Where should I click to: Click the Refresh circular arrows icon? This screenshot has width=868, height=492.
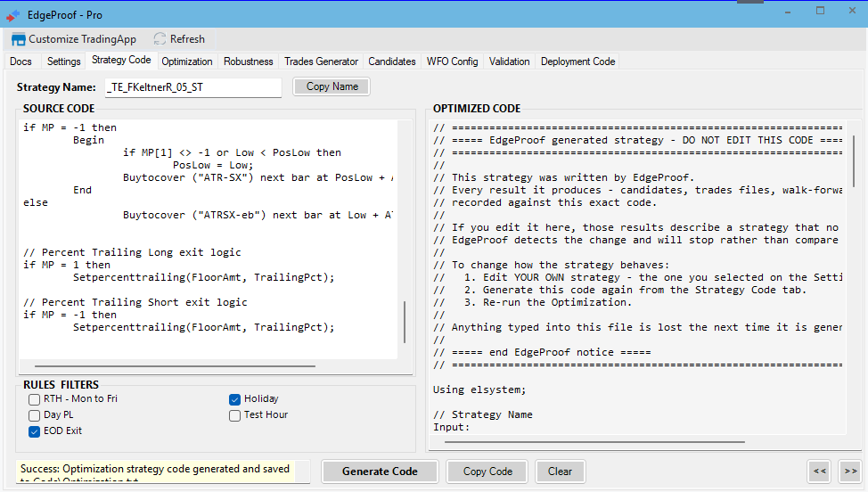point(160,38)
